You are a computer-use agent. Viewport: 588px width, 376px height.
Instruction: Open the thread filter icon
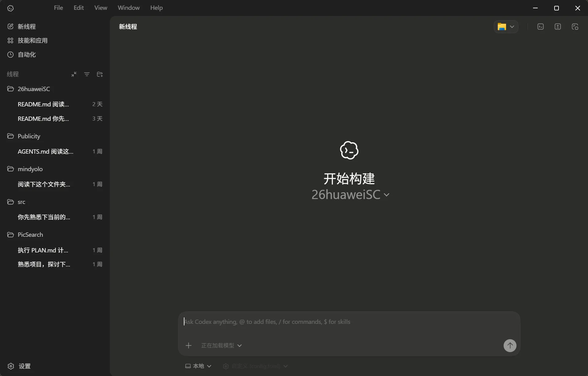pyautogui.click(x=87, y=74)
